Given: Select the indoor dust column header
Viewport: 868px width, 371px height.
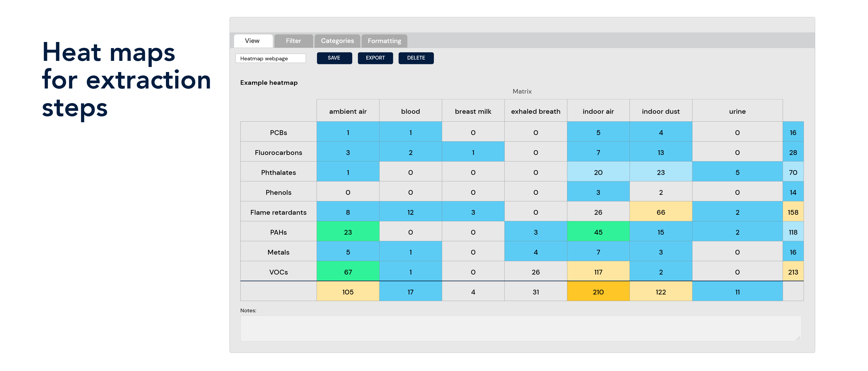Looking at the screenshot, I should pos(660,111).
